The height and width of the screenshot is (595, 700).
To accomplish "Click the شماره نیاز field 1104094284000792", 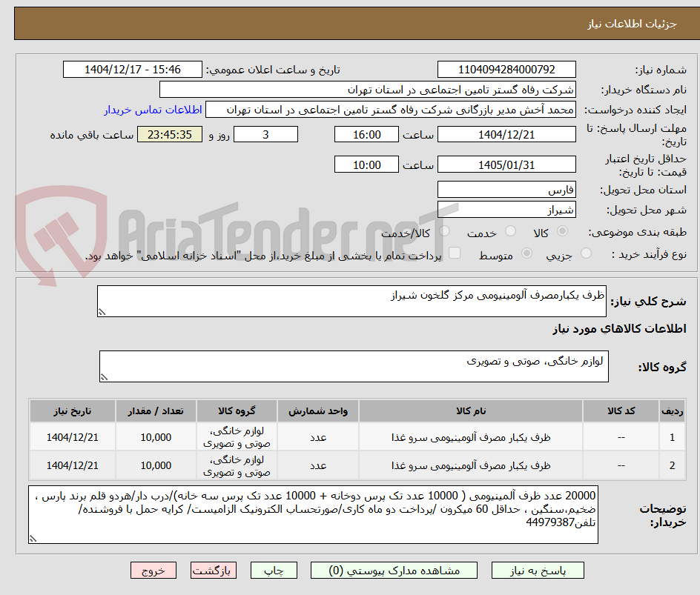I will pyautogui.click(x=506, y=70).
